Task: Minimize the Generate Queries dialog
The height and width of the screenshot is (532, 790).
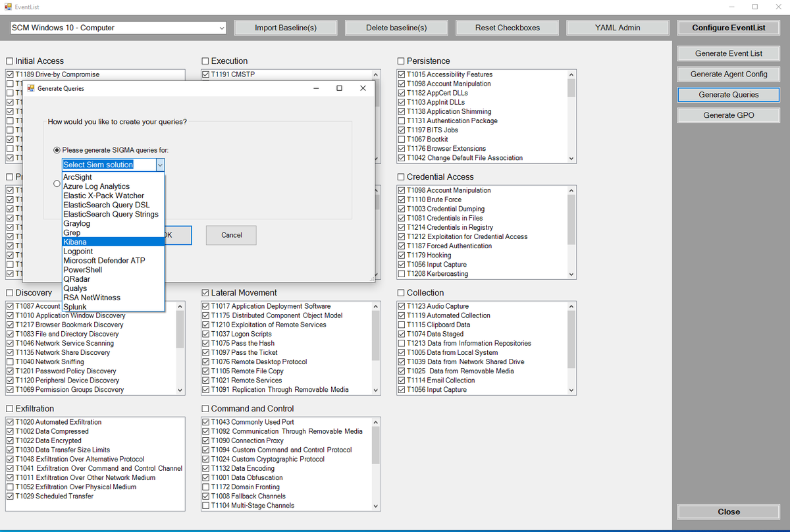Action: click(315, 88)
